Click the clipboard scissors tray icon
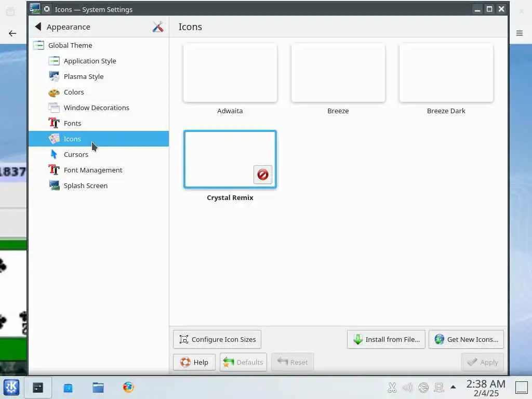Screen dimensions: 532x399 click(x=392, y=388)
